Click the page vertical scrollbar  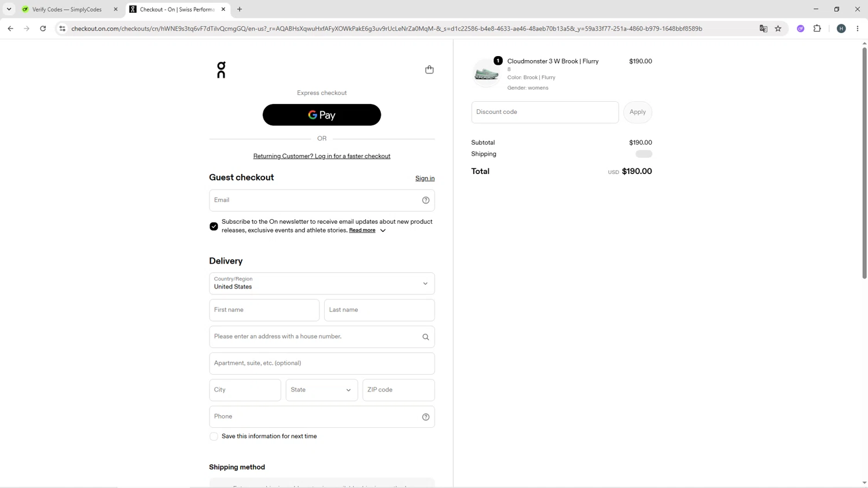tap(865, 162)
